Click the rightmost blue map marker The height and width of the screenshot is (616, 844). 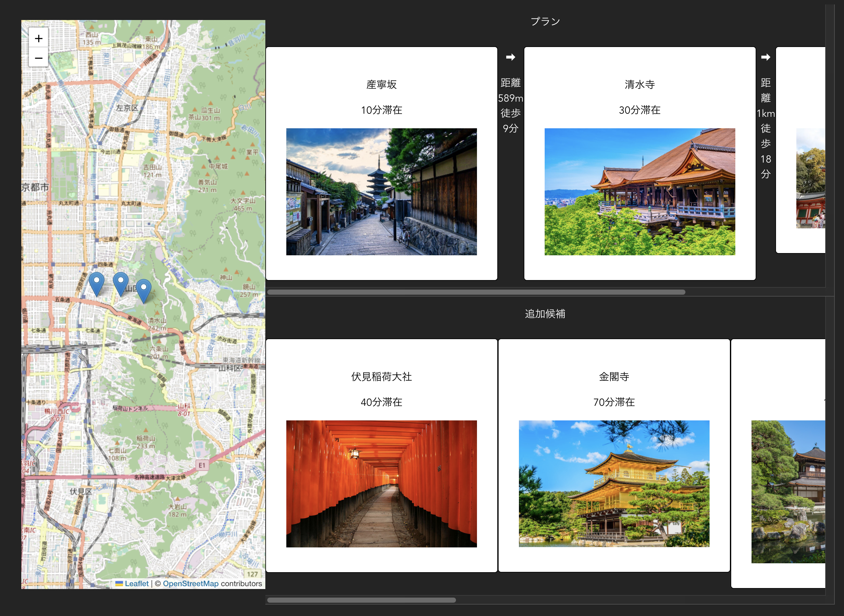pyautogui.click(x=144, y=290)
